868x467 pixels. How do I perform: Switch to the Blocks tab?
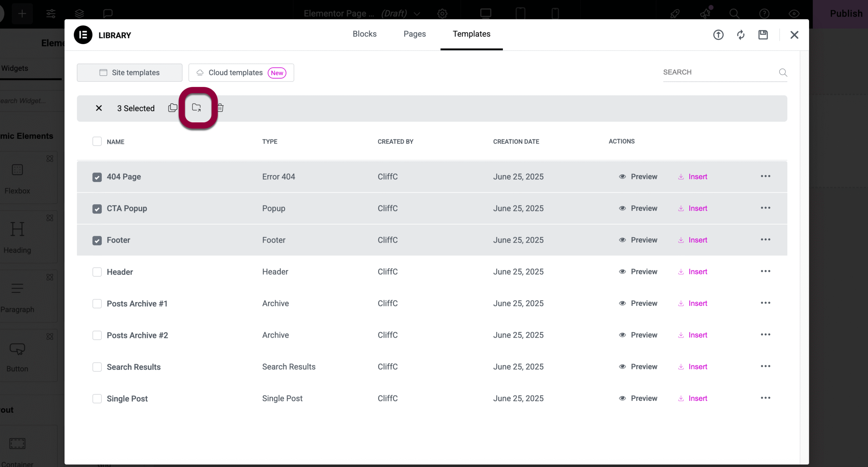click(364, 34)
